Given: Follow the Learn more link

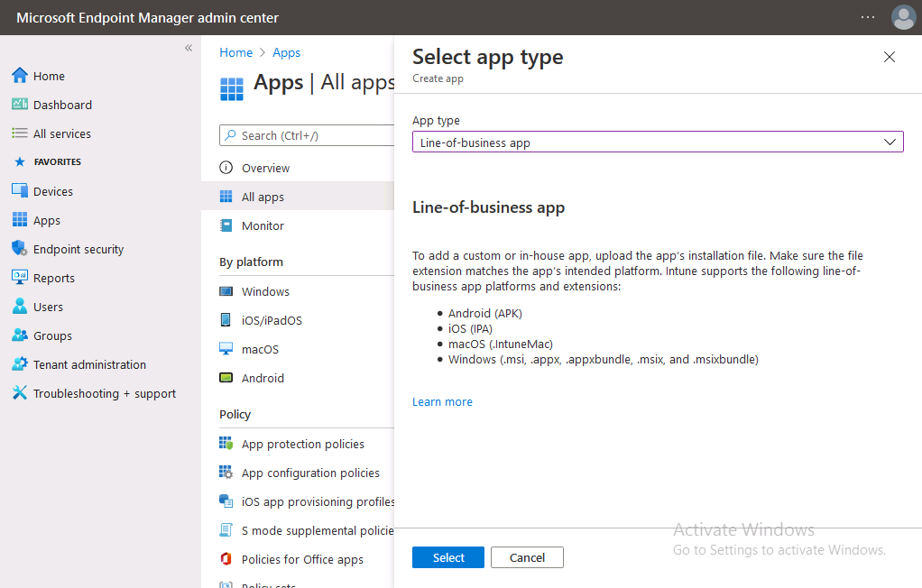Looking at the screenshot, I should click(442, 401).
